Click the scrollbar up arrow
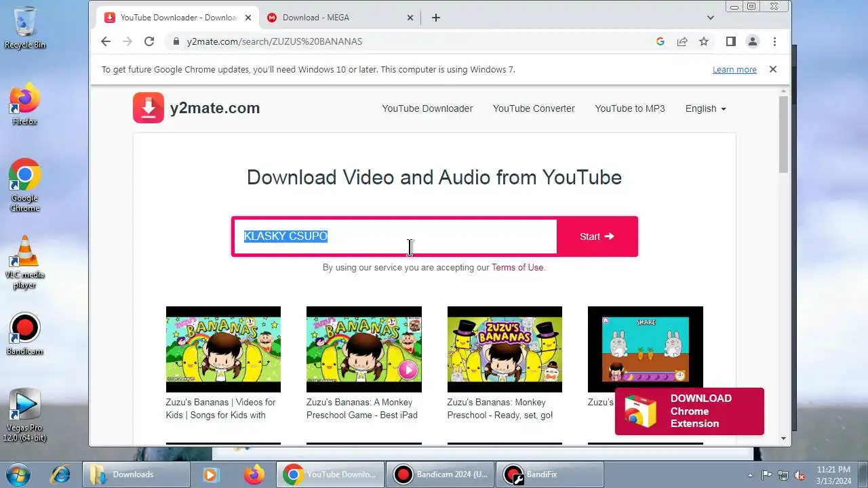Image resolution: width=868 pixels, height=488 pixels. (x=784, y=91)
